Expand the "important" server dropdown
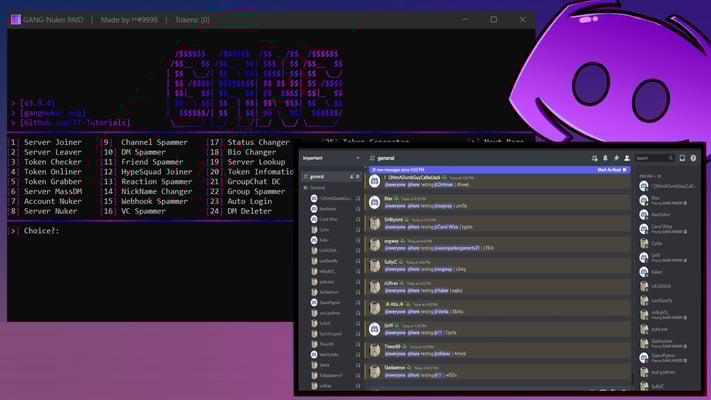This screenshot has height=400, width=711. (358, 158)
